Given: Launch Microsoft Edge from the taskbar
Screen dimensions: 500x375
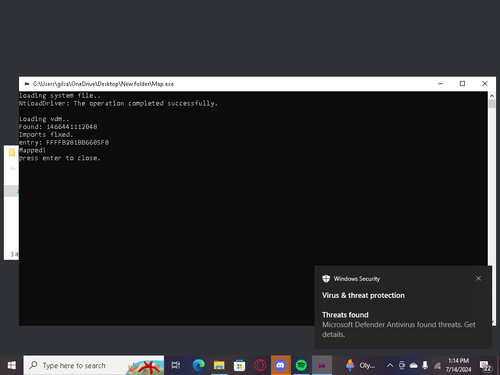Looking at the screenshot, I should [x=199, y=365].
